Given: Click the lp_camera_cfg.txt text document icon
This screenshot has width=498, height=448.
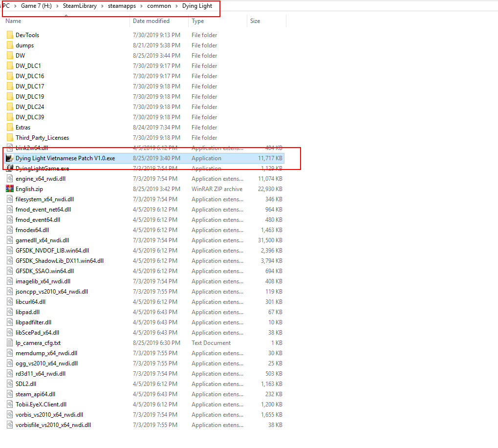Looking at the screenshot, I should 10,343.
